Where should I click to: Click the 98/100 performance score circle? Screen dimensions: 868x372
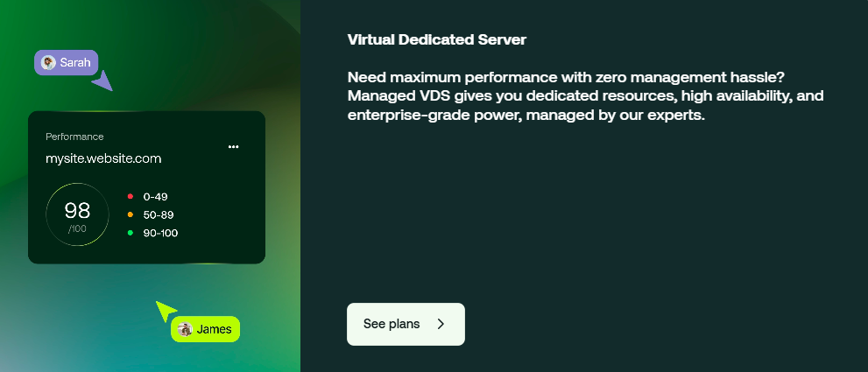click(77, 214)
